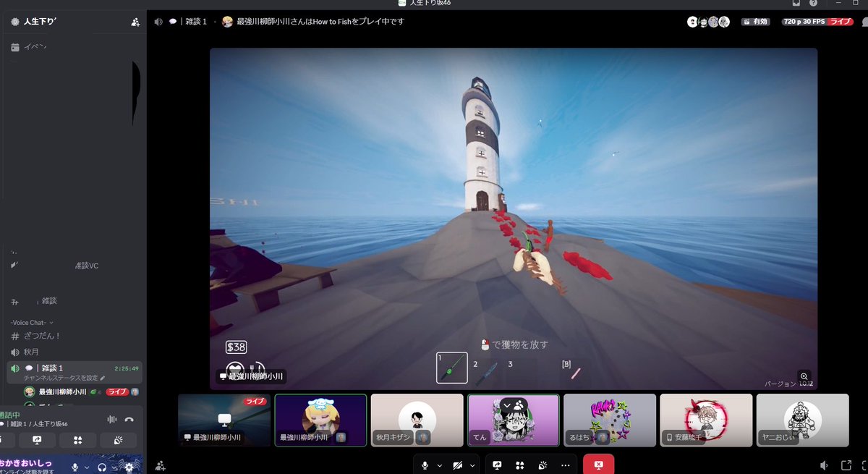This screenshot has height=474, width=868.
Task: Click magnifier zoom icon on stream
Action: coord(804,376)
